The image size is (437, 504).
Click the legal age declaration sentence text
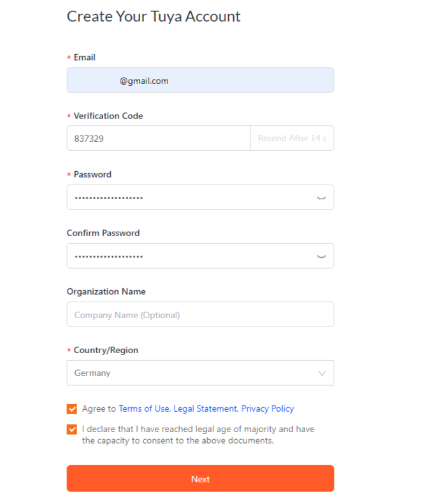tap(197, 435)
